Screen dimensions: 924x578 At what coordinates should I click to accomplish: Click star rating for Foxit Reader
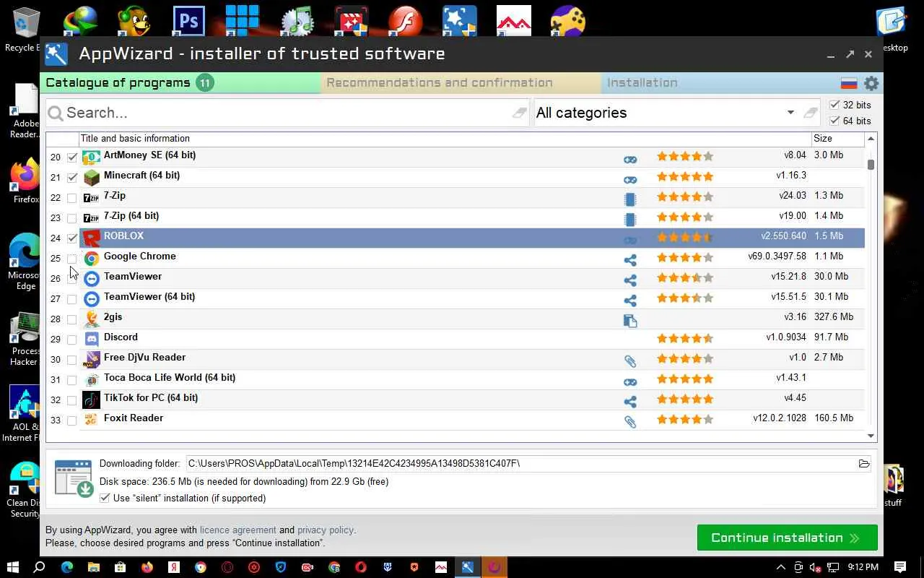pyautogui.click(x=684, y=419)
